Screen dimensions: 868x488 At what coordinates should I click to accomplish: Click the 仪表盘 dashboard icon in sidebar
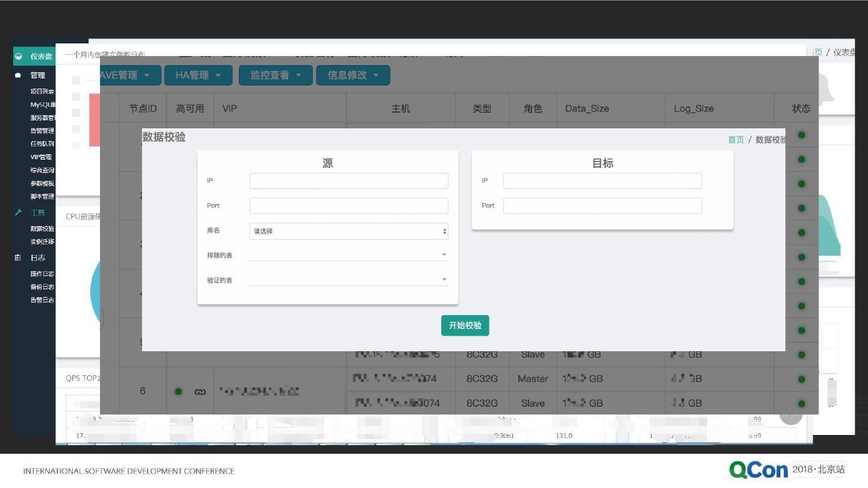pyautogui.click(x=19, y=57)
